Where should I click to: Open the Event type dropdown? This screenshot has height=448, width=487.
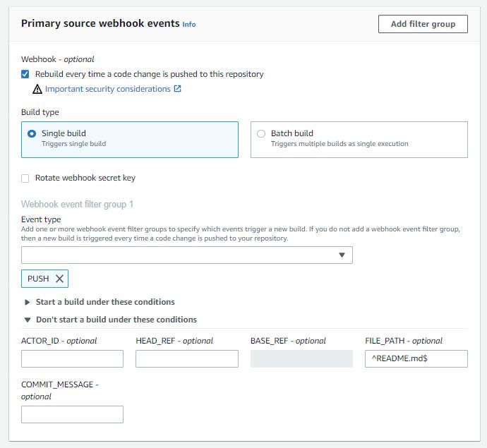(186, 255)
